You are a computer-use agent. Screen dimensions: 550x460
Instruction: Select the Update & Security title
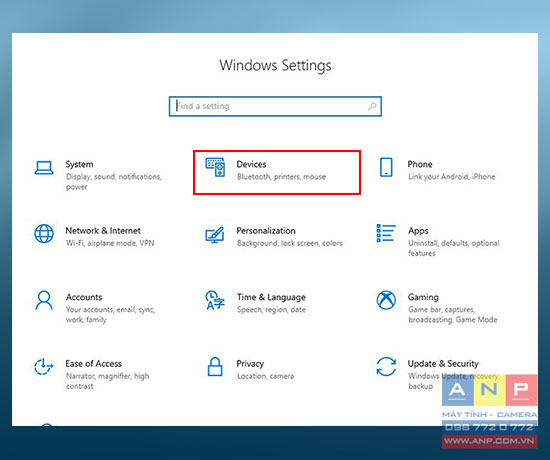pos(443,364)
